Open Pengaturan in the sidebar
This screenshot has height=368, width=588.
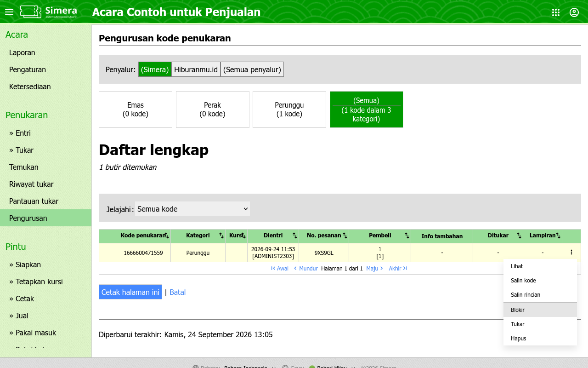[45, 69]
